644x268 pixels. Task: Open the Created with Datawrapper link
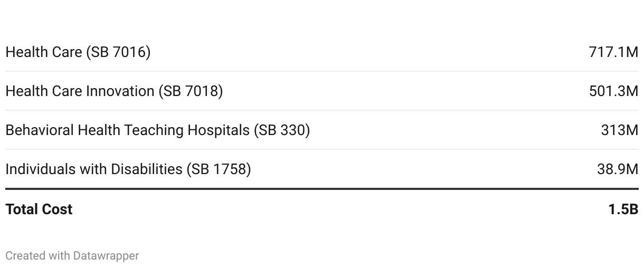(72, 256)
